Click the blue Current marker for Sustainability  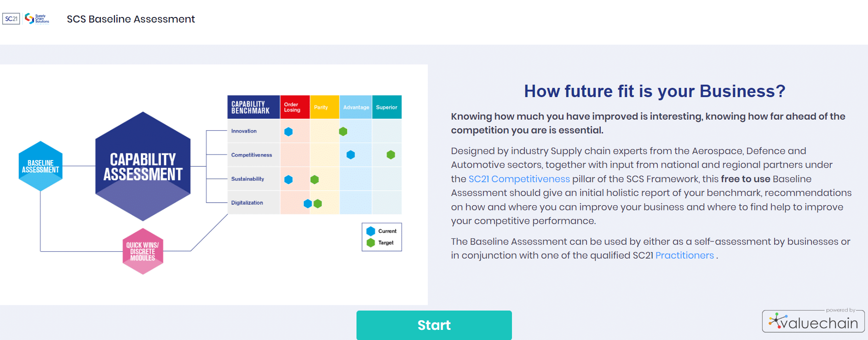click(288, 179)
